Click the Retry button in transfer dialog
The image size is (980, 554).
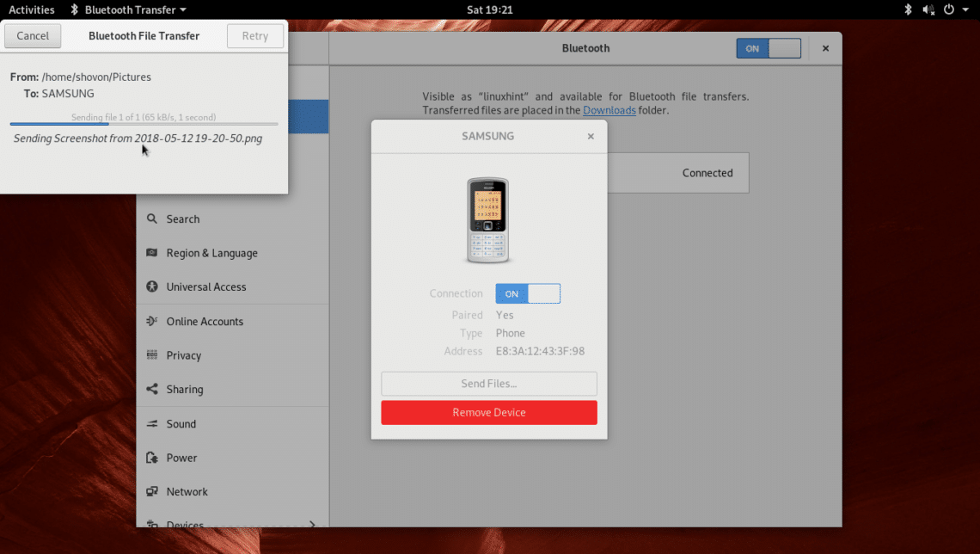[255, 35]
